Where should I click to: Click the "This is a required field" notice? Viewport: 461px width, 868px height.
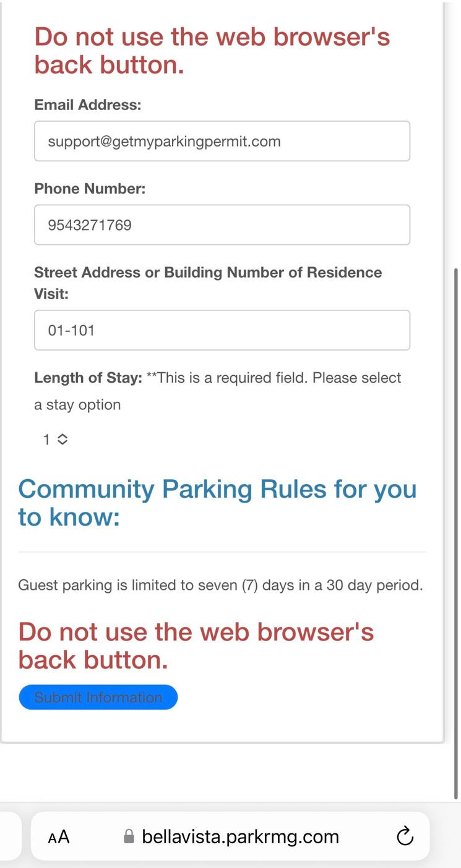click(274, 378)
